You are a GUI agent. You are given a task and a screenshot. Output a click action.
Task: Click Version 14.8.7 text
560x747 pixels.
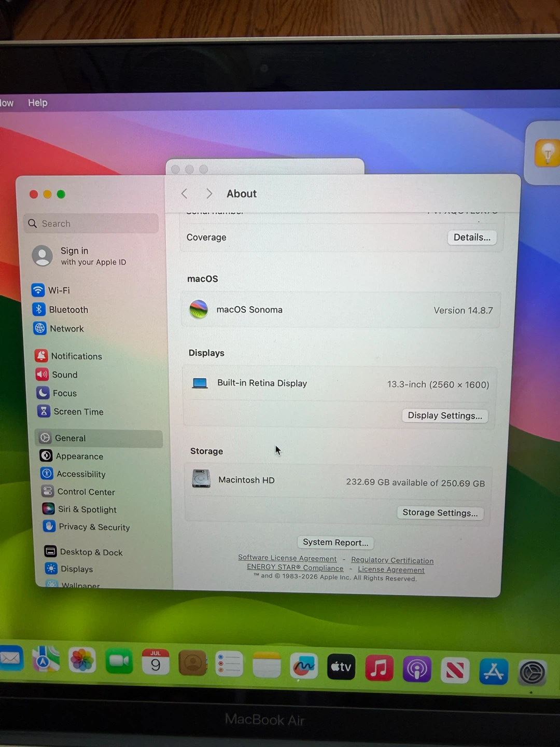[463, 310]
